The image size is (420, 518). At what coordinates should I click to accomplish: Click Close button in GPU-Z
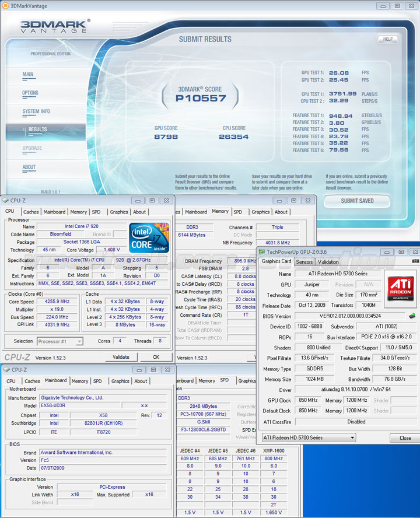point(405,438)
